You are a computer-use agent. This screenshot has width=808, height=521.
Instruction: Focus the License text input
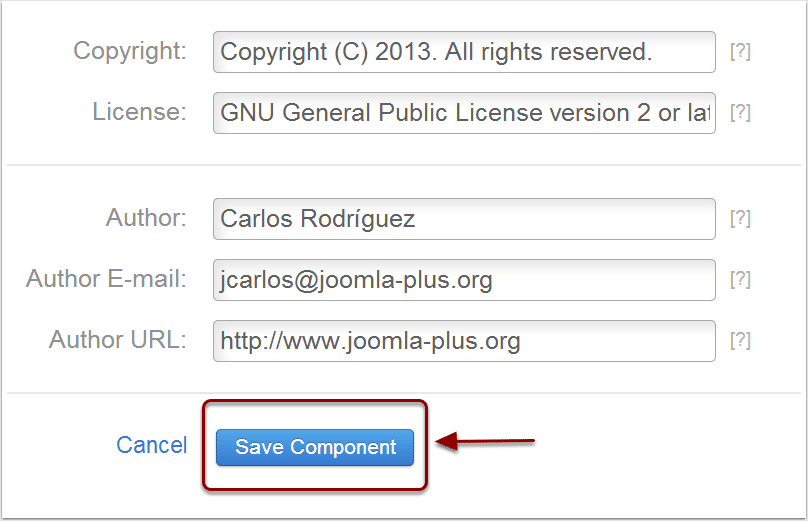coord(464,113)
